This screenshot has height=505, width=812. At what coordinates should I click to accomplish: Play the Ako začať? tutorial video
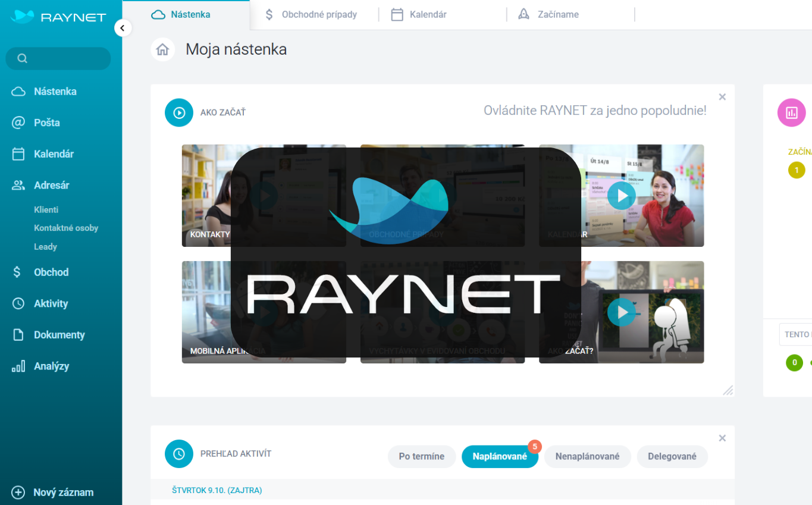pyautogui.click(x=622, y=312)
